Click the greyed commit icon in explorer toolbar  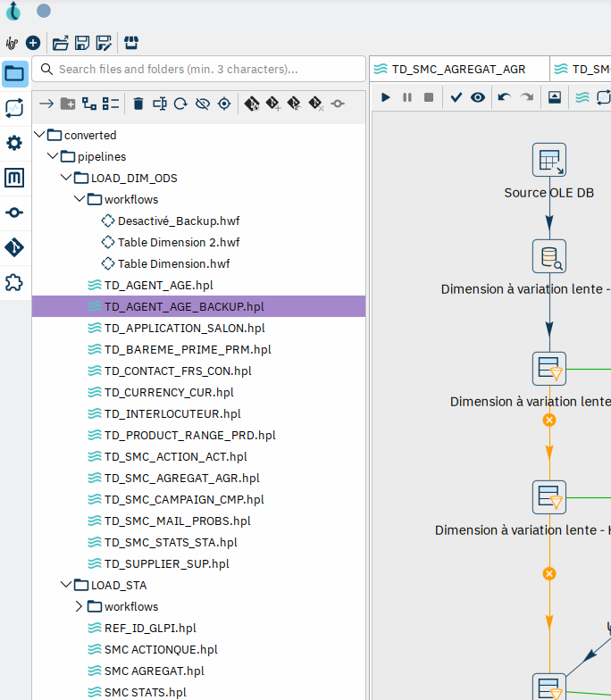coord(338,104)
